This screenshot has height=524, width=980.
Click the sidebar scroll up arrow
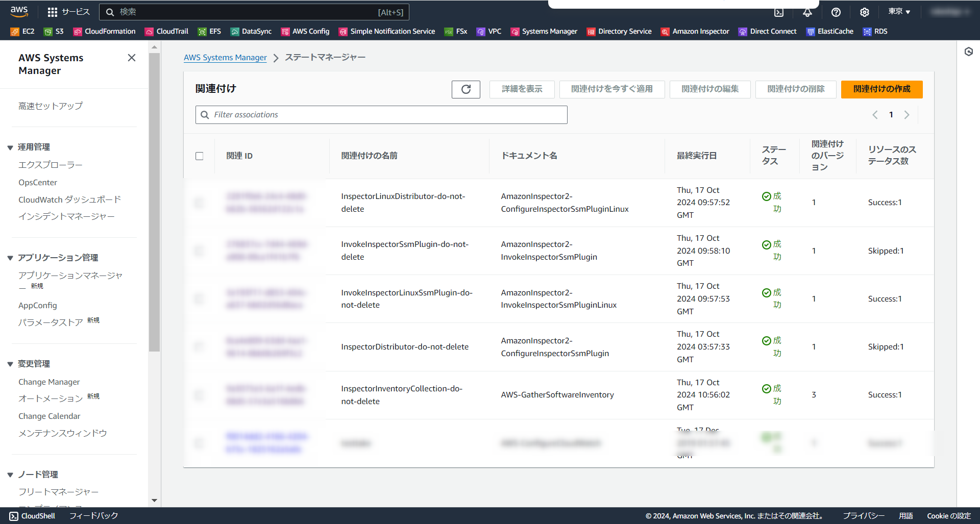point(154,47)
